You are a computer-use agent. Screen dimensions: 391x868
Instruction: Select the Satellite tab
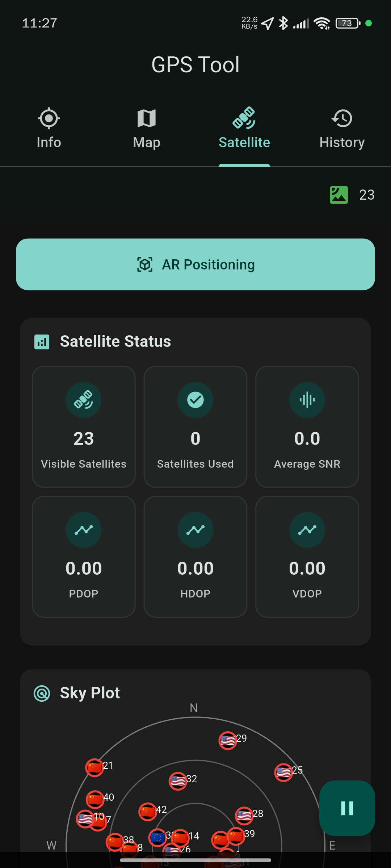(x=244, y=128)
